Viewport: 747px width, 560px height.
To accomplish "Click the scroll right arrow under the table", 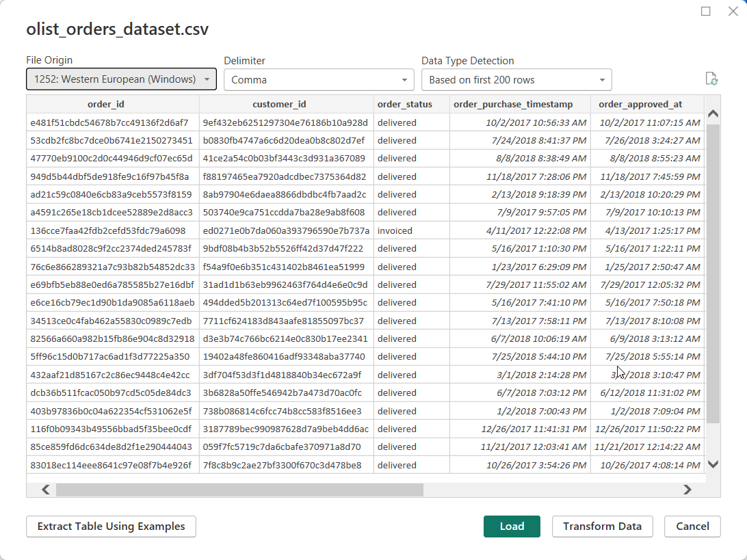I will [x=687, y=490].
